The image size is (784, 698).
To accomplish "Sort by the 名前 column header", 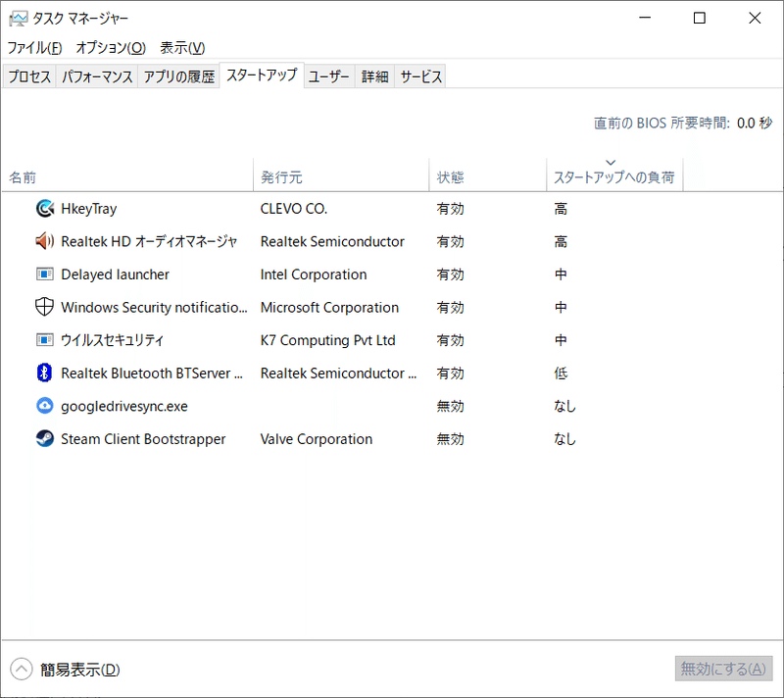I will point(127,175).
